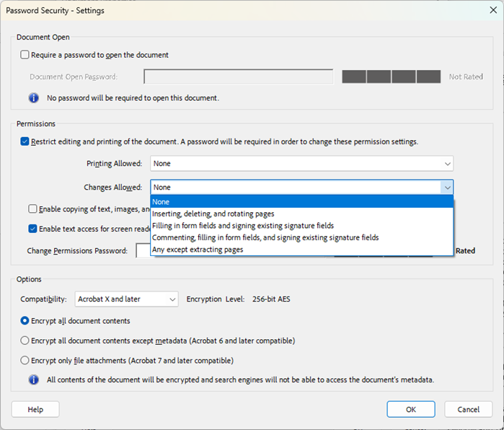Select Inserting, deleting, and rotating pages
This screenshot has width=504, height=430.
click(213, 214)
